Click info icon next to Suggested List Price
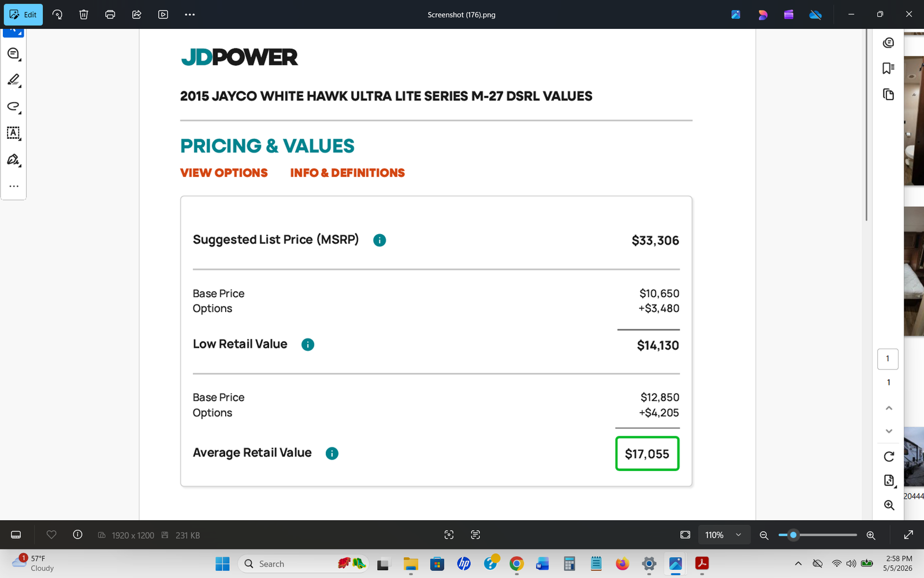The height and width of the screenshot is (578, 924). click(379, 240)
